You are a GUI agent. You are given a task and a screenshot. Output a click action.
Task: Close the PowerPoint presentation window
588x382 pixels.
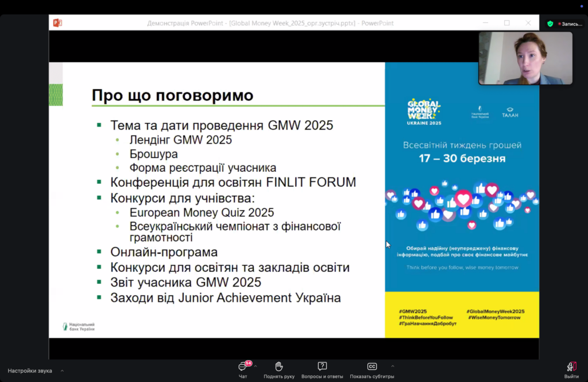528,23
